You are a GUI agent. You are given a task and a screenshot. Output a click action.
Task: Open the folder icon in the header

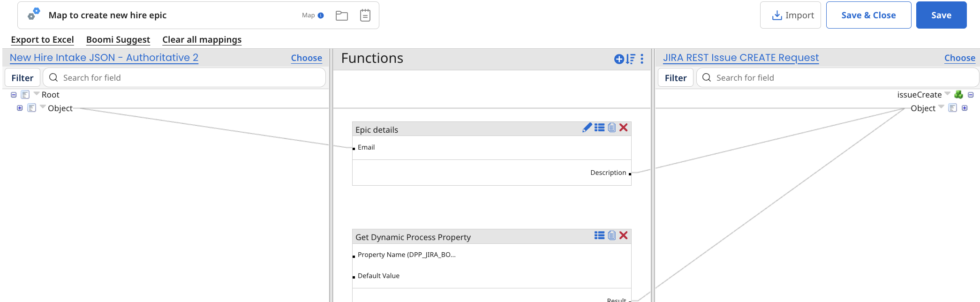[x=342, y=15]
